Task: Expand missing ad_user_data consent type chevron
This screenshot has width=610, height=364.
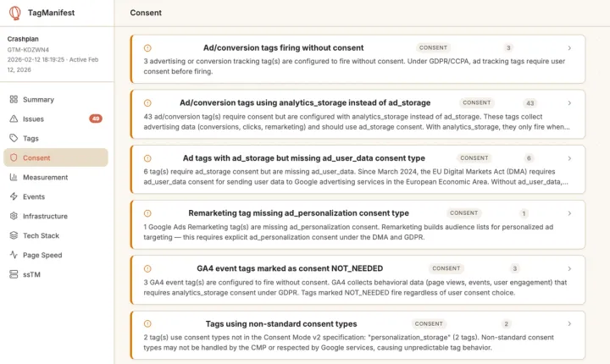Action: pos(569,158)
